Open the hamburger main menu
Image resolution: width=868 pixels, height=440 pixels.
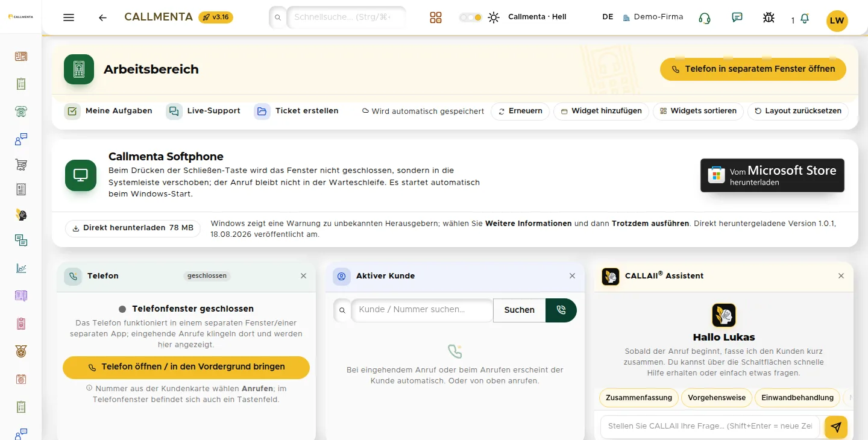point(69,17)
